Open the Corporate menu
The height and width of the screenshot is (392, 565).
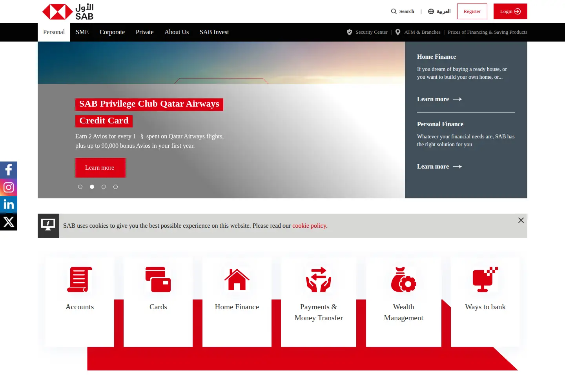tap(112, 32)
